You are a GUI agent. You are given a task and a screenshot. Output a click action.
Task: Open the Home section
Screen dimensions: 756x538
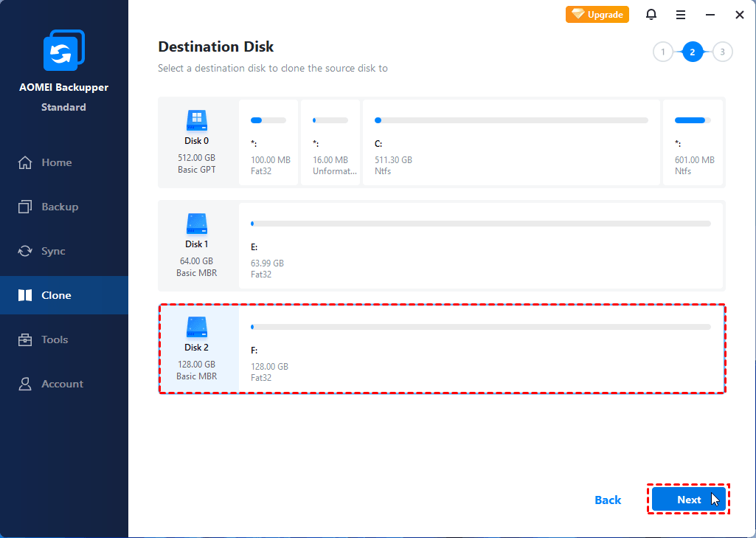64,162
